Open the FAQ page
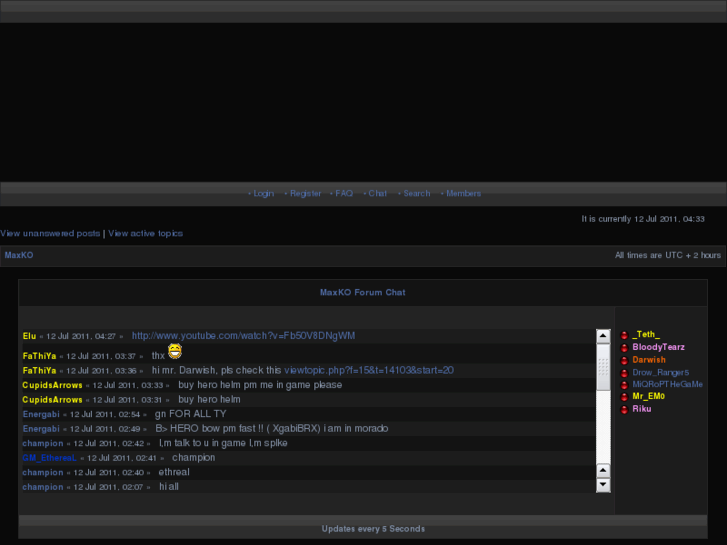The height and width of the screenshot is (545, 727). (x=344, y=193)
